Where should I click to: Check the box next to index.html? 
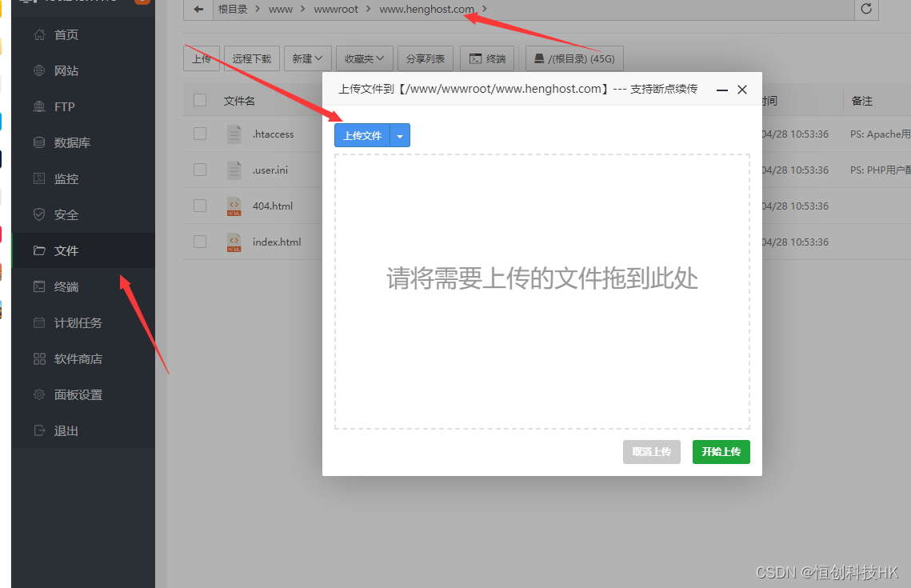pos(200,242)
